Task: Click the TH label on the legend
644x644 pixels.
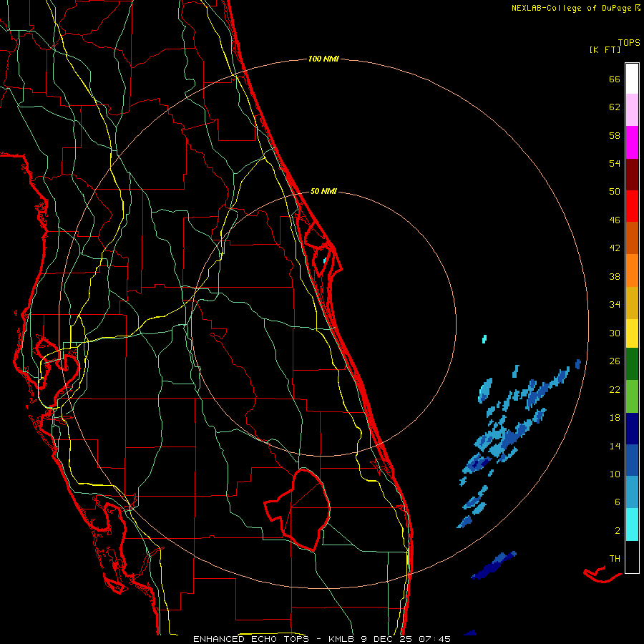Action: (x=615, y=559)
